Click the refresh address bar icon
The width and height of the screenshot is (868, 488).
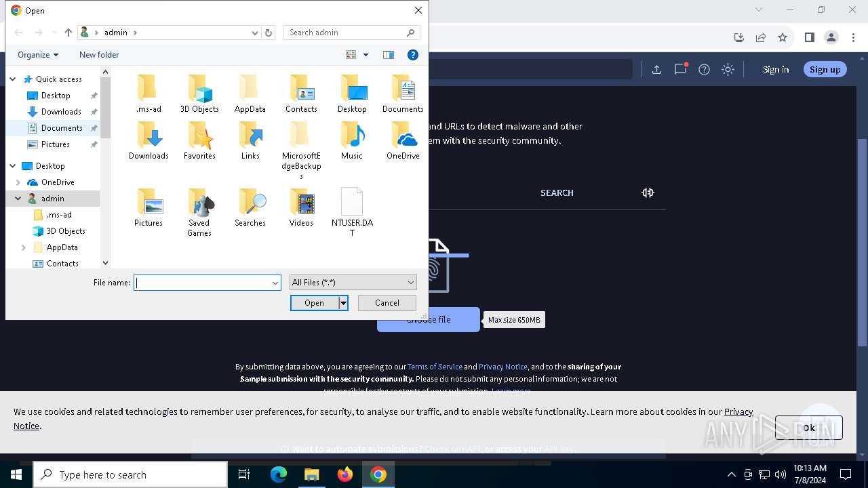coord(269,33)
